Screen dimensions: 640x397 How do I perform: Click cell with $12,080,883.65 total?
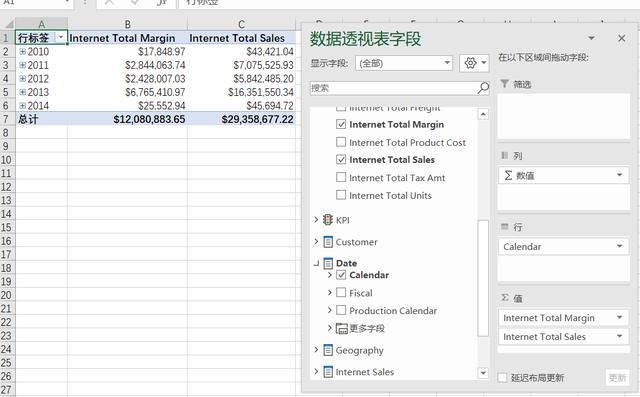(127, 119)
